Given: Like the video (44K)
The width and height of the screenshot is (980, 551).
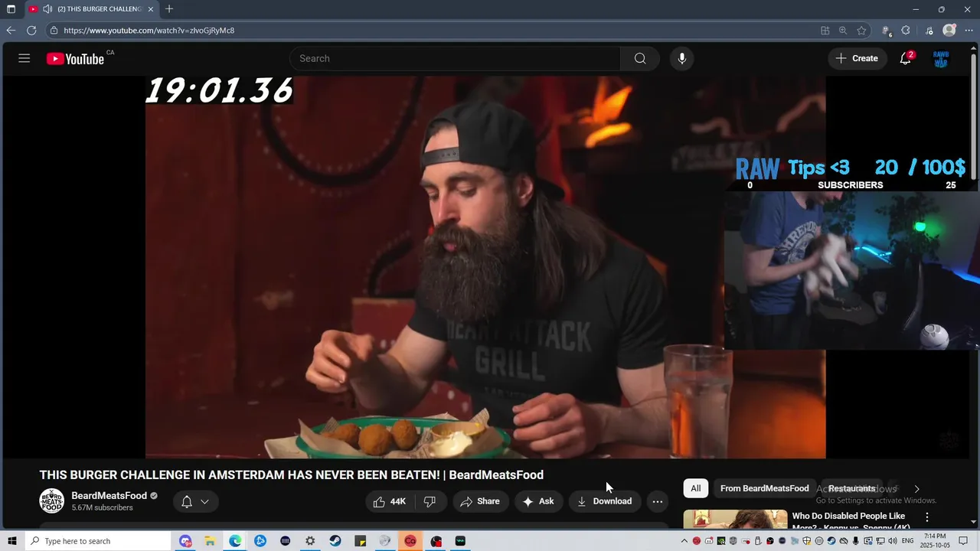Looking at the screenshot, I should [390, 501].
